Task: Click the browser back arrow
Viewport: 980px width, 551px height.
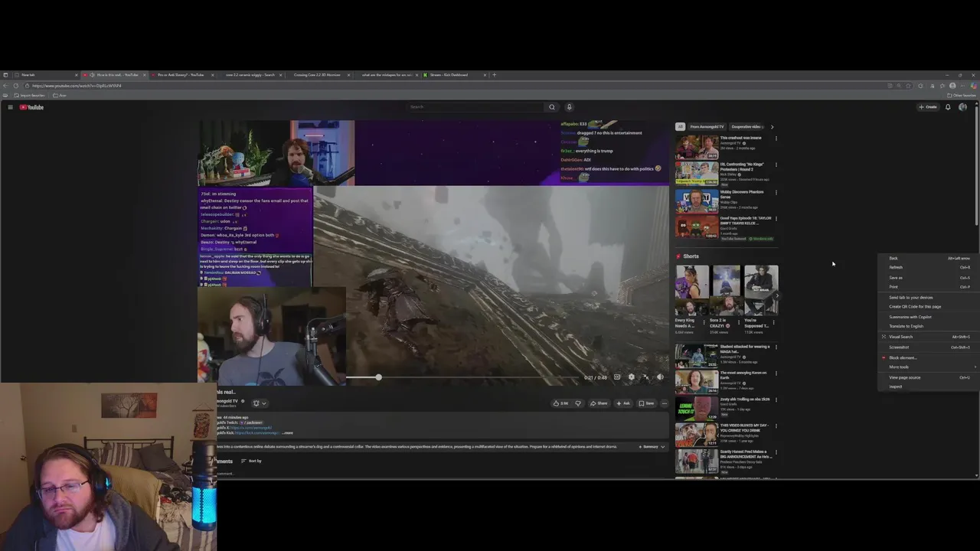Action: [x=5, y=86]
